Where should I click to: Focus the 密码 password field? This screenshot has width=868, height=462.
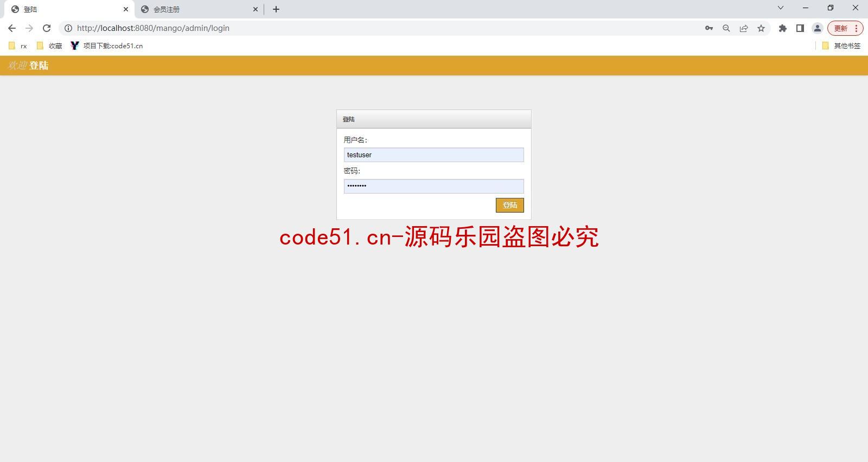[433, 186]
